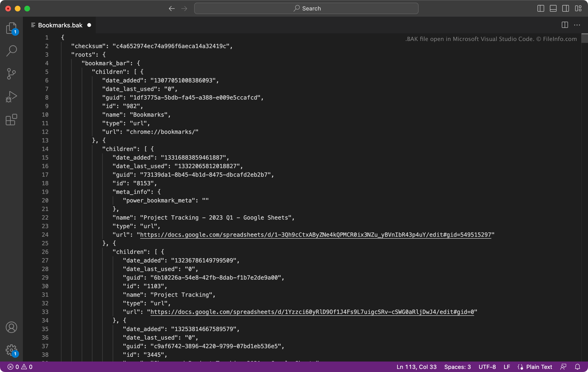The width and height of the screenshot is (588, 372).
Task: Select the Bookmarks.bak editor tab
Action: pos(60,25)
